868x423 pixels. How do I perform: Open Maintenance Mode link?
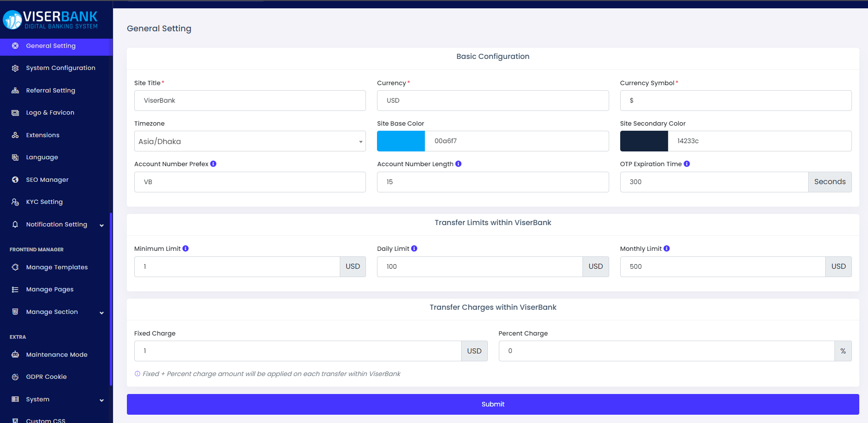pos(56,355)
